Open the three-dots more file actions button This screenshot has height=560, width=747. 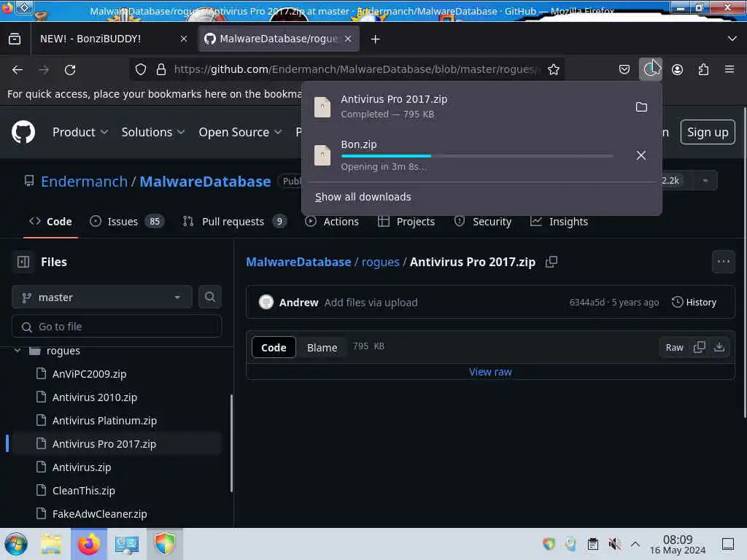click(723, 262)
